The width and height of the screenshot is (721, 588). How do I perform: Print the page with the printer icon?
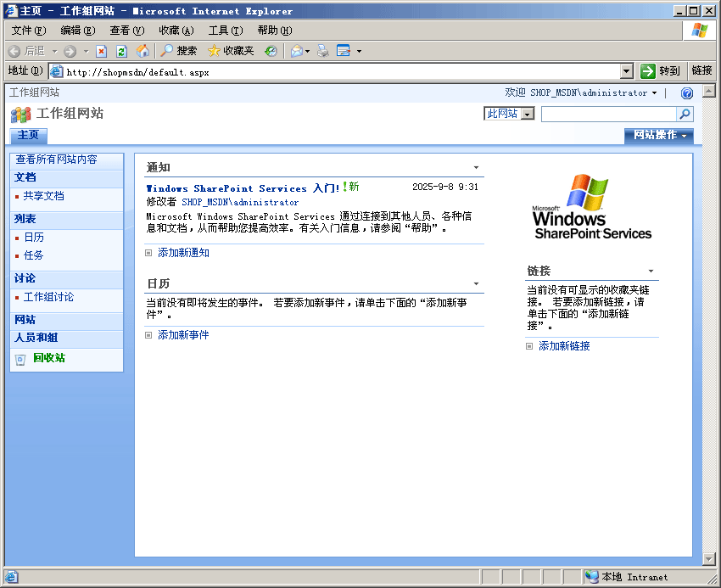[x=323, y=51]
